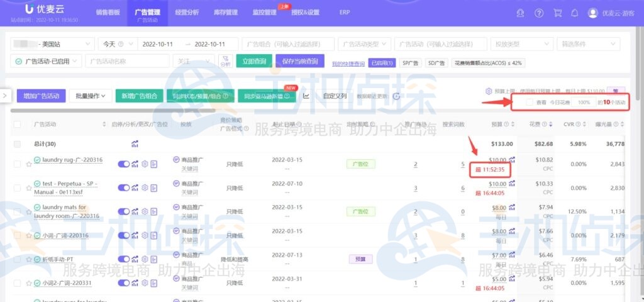
Task: Click the 广告活动名称 input field
Action: tap(127, 61)
